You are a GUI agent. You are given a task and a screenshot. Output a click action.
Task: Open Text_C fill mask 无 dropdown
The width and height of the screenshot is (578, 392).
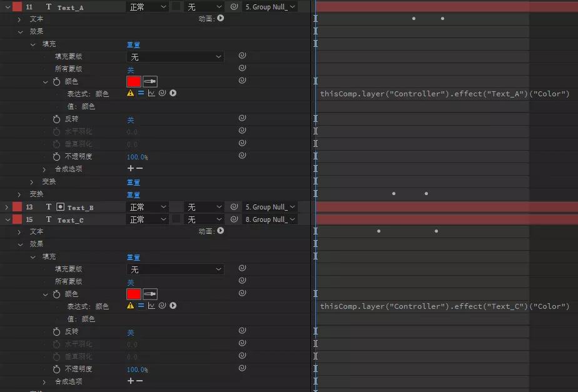[175, 269]
